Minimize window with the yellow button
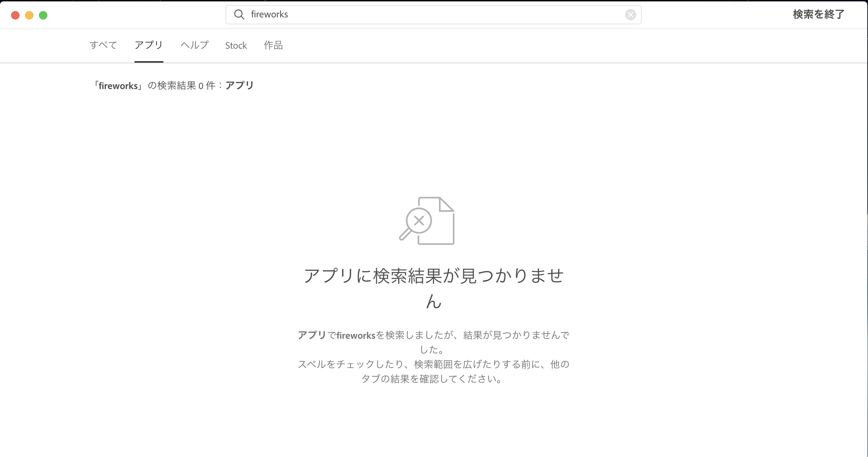 (x=29, y=15)
